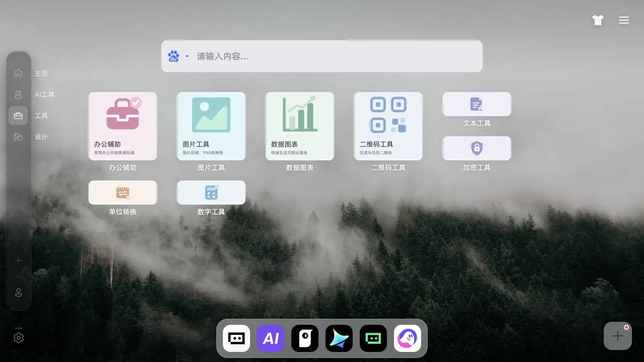Click the T-shirt theme icon

[x=598, y=20]
